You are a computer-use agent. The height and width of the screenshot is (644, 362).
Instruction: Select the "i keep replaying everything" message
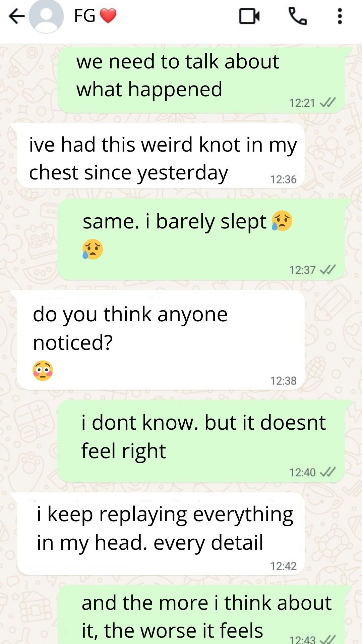[x=161, y=534]
